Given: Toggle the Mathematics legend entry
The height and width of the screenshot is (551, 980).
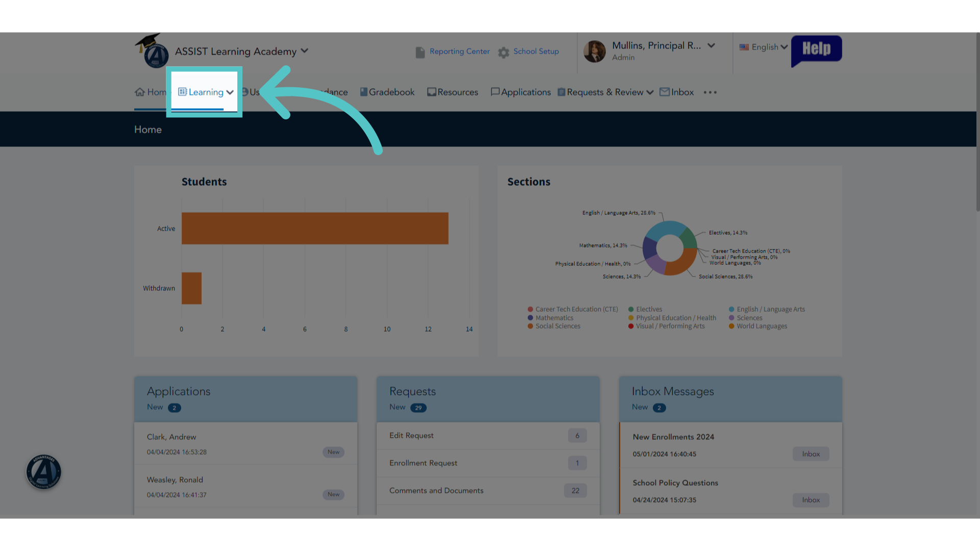Looking at the screenshot, I should (550, 318).
